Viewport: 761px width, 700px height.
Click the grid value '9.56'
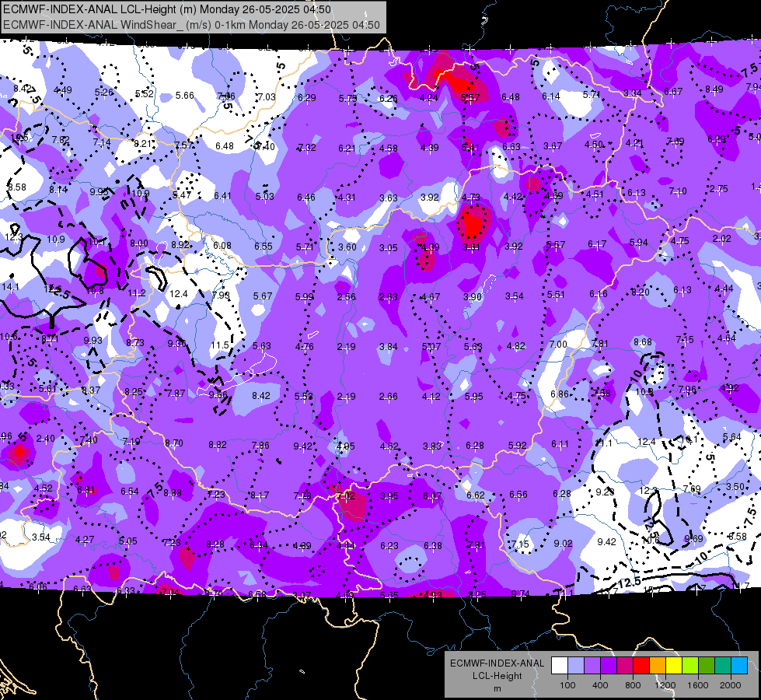click(x=218, y=394)
